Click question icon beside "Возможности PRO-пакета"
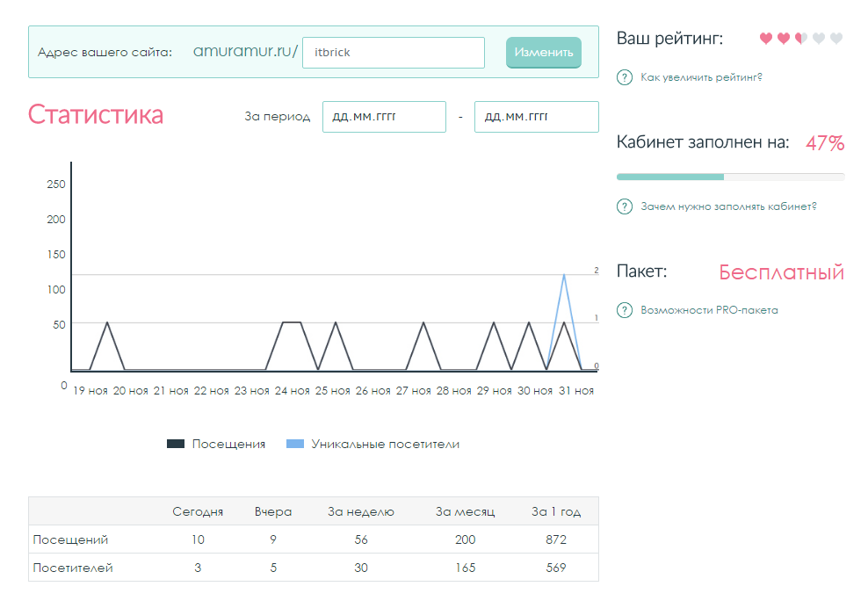Viewport: 868px width, 608px height. pyautogui.click(x=625, y=310)
